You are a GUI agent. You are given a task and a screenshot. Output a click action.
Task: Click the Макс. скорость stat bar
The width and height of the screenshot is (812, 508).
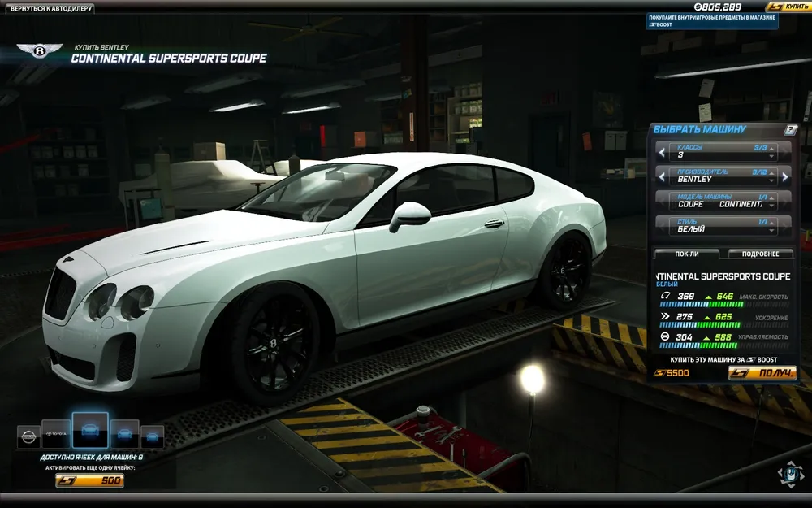(x=723, y=305)
